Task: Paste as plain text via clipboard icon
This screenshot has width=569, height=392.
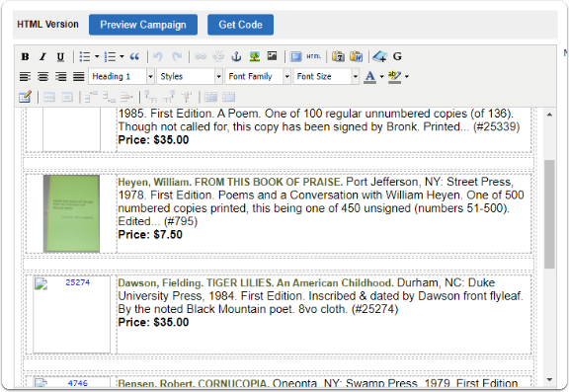Action: click(x=338, y=56)
